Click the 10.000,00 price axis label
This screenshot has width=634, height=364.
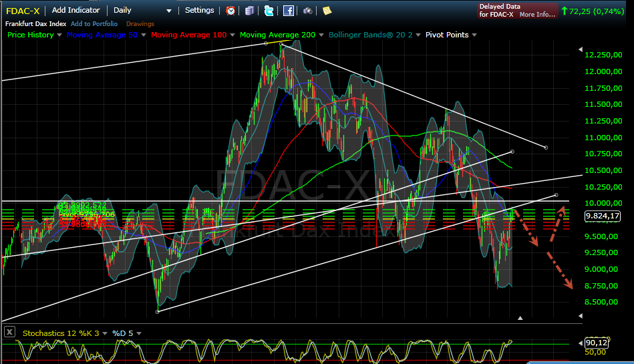point(603,204)
